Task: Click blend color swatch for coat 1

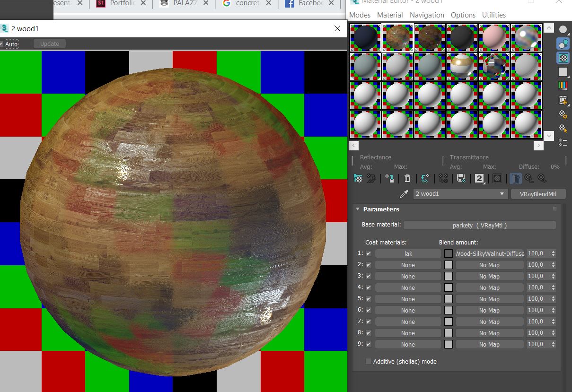Action: 448,253
